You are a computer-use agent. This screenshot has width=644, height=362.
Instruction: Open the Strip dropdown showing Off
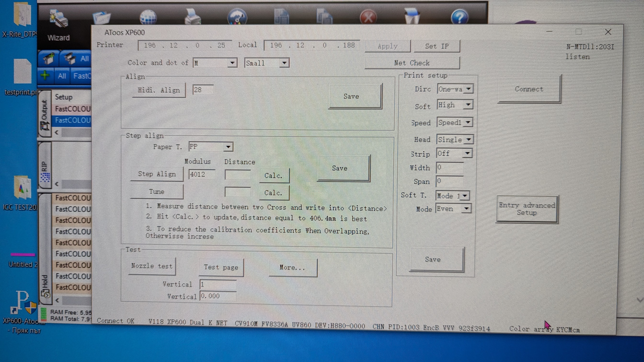(x=454, y=153)
